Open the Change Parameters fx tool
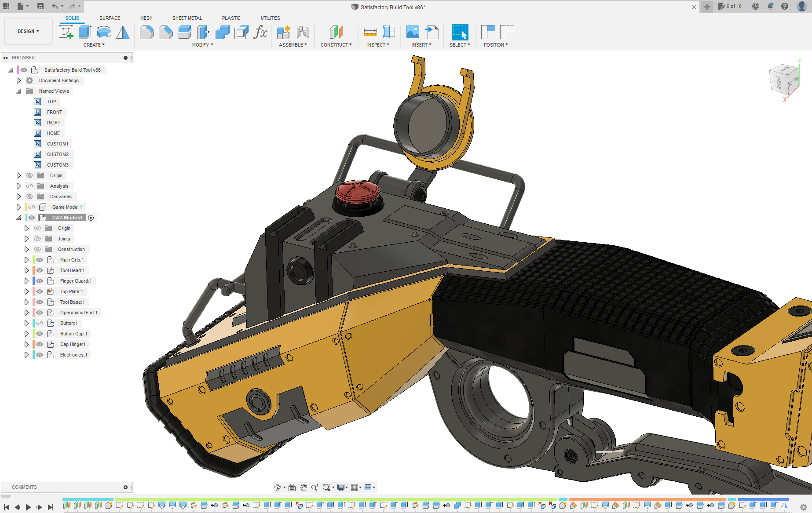 [x=260, y=32]
